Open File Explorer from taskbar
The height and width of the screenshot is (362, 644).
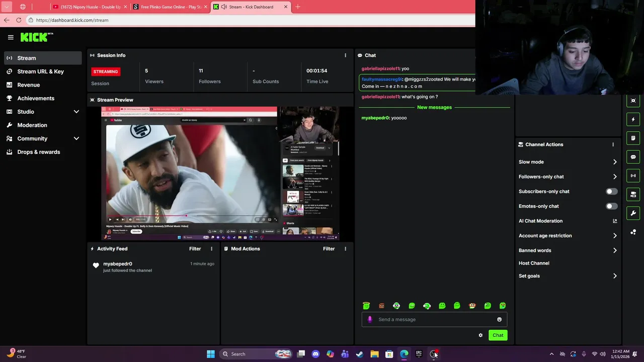coord(374,354)
